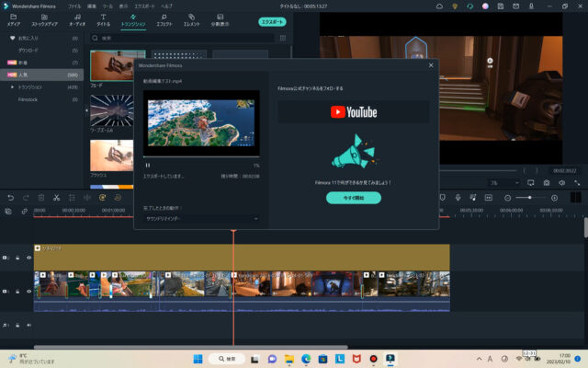Select the トランジション (Transitions) tab
The width and height of the screenshot is (588, 368).
[133, 20]
